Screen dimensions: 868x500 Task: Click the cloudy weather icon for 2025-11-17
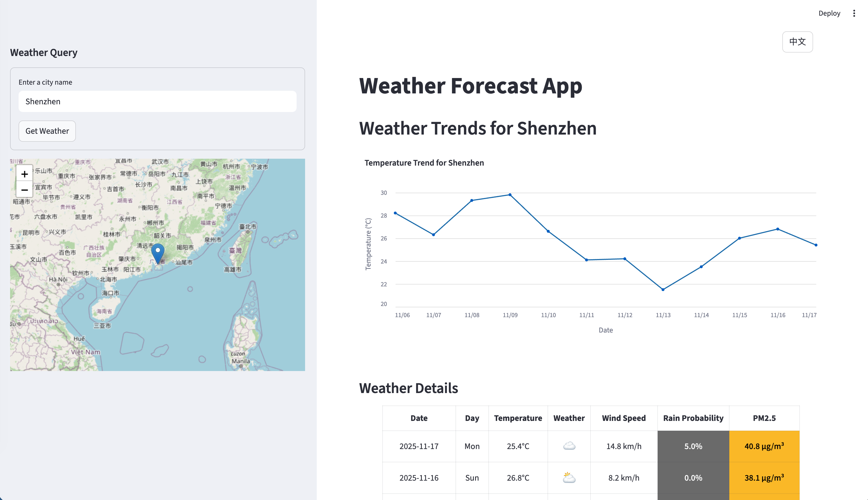point(569,446)
